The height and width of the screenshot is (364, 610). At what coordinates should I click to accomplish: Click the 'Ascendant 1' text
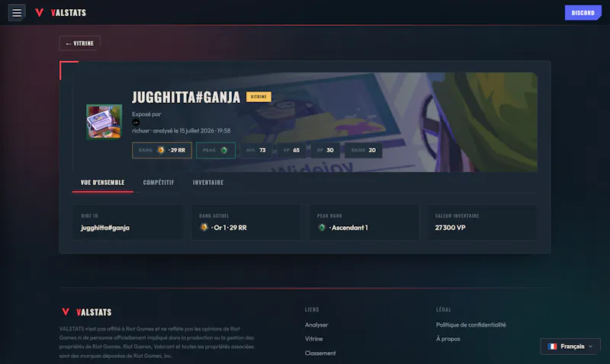(348, 228)
